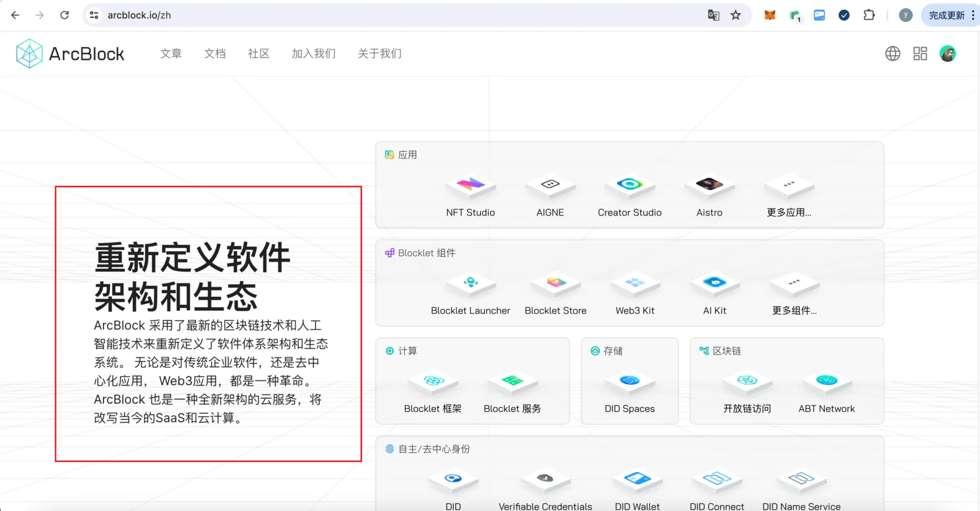The image size is (980, 511).
Task: Reload the page
Action: click(64, 15)
